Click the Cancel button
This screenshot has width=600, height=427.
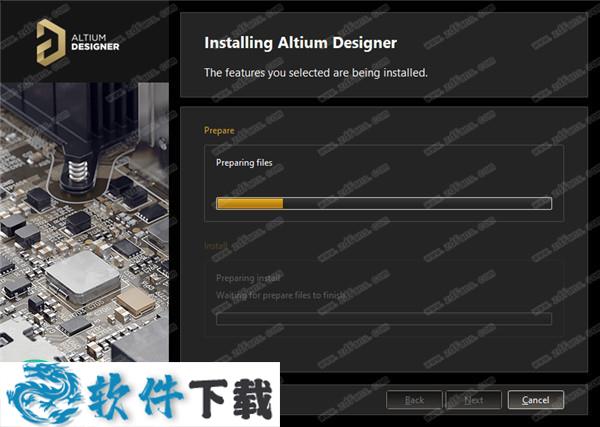(535, 400)
